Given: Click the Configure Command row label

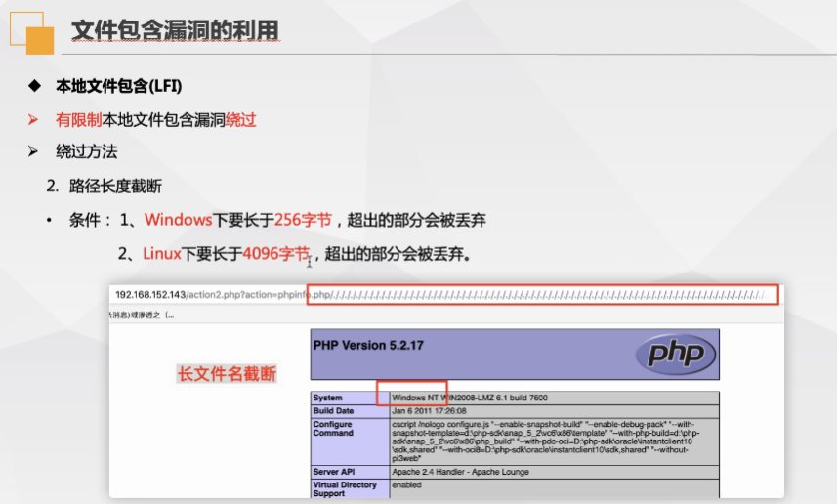Looking at the screenshot, I should click(333, 428).
